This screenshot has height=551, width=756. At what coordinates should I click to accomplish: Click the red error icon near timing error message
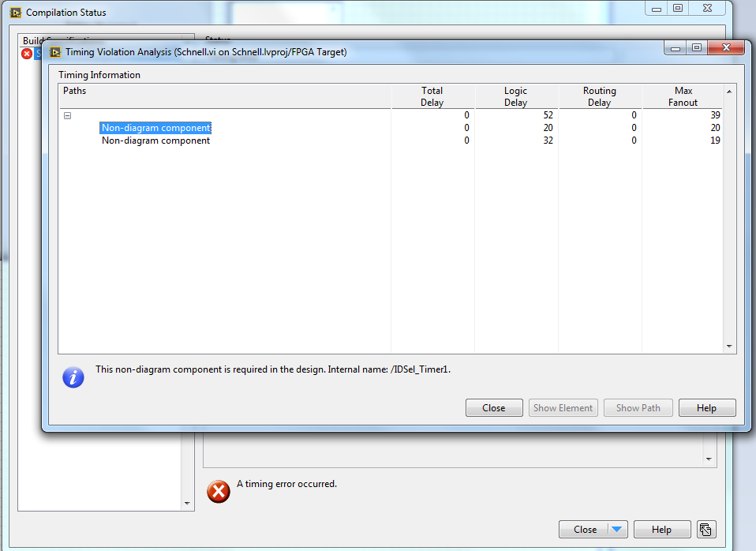219,492
